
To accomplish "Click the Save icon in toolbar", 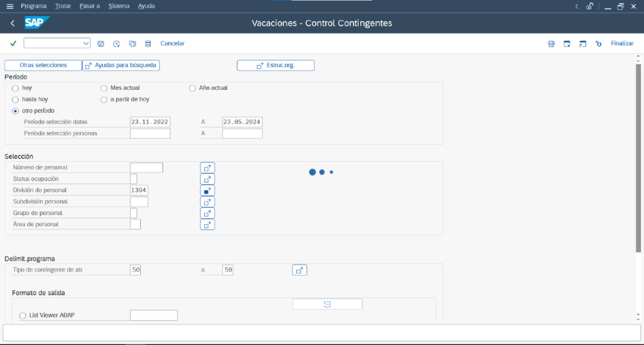I will tap(101, 44).
